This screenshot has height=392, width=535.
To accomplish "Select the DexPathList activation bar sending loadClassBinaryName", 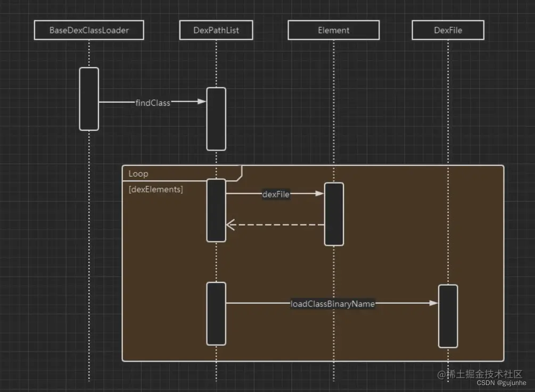I will (216, 314).
